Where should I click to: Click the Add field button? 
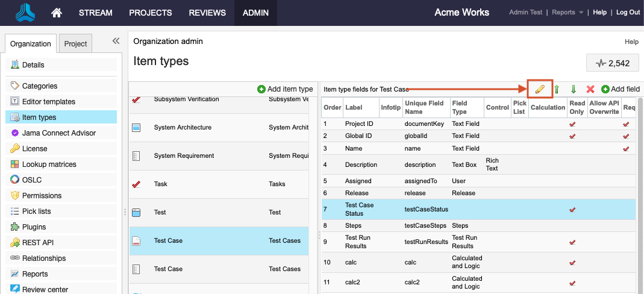[620, 89]
